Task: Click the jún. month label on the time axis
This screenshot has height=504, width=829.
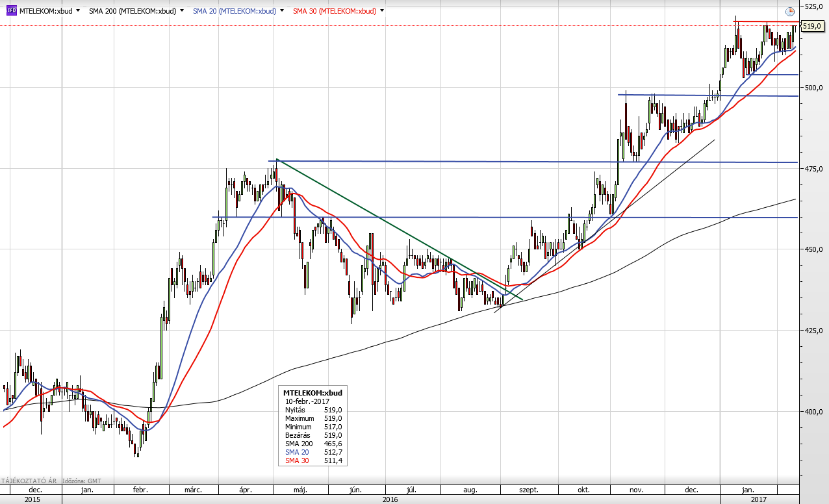Action: click(x=355, y=490)
